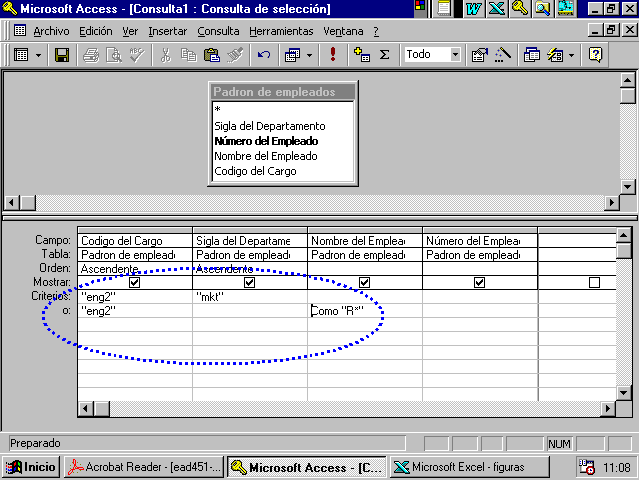Click the Show Table icon
The height and width of the screenshot is (480, 639).
(362, 55)
